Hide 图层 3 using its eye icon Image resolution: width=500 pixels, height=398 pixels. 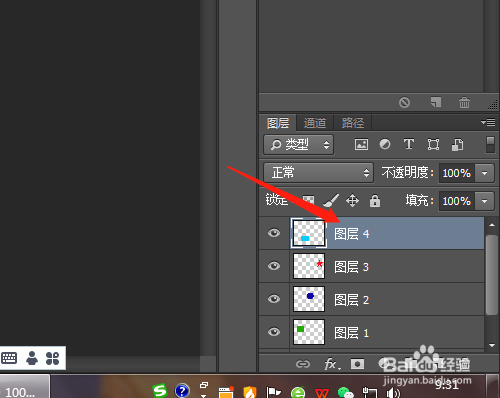[x=274, y=266]
